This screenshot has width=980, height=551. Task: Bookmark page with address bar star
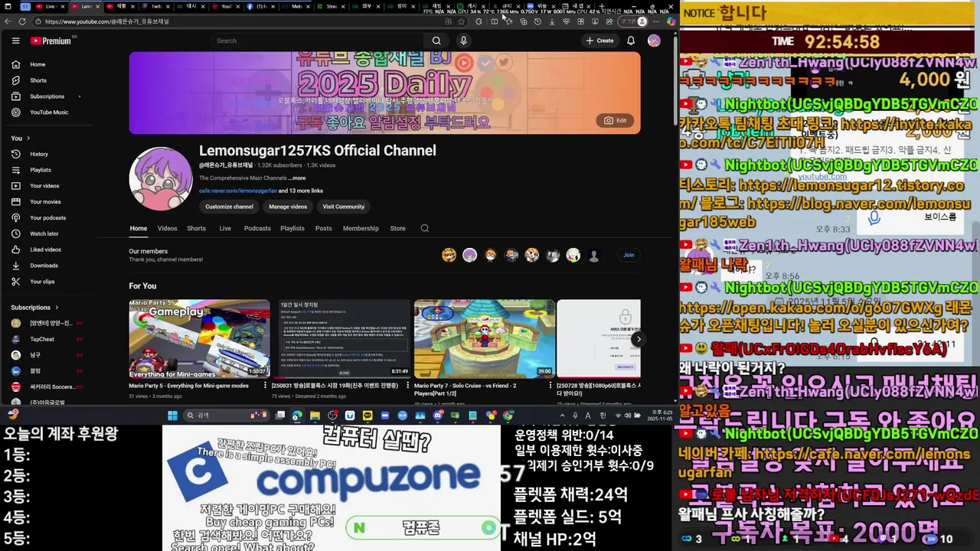click(461, 21)
